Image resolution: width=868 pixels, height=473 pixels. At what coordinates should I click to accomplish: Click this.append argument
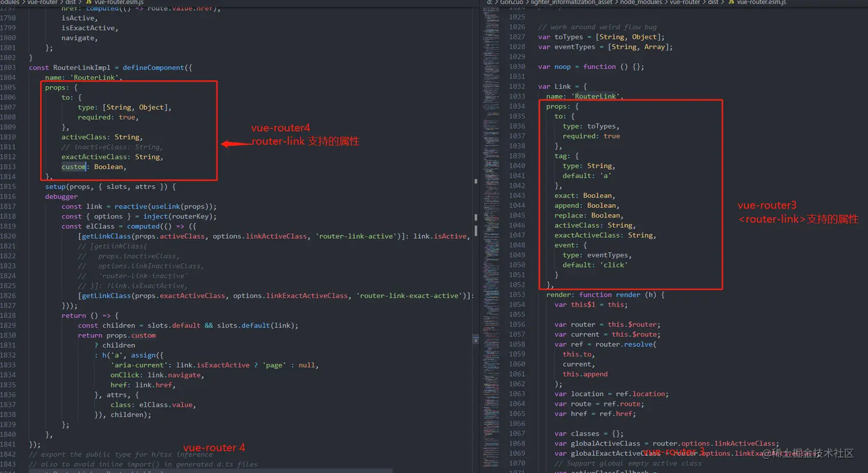[x=585, y=374]
